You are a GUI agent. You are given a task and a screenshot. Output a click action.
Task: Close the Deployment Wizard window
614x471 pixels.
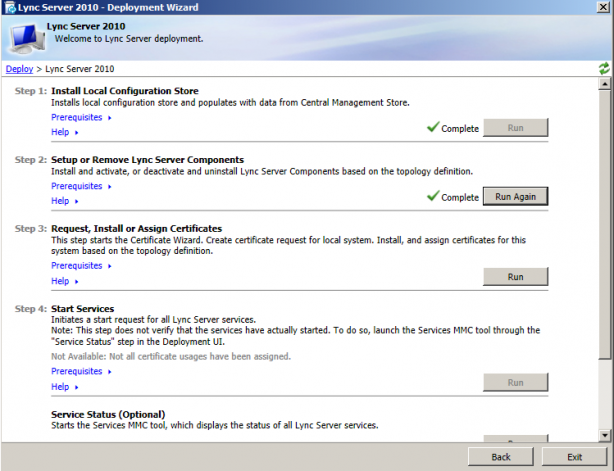click(603, 7)
